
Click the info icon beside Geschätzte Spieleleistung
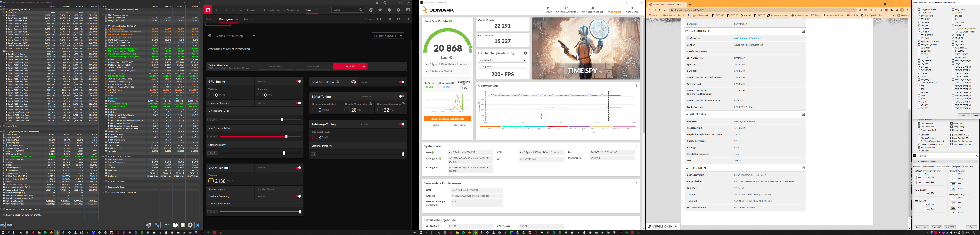click(x=525, y=53)
